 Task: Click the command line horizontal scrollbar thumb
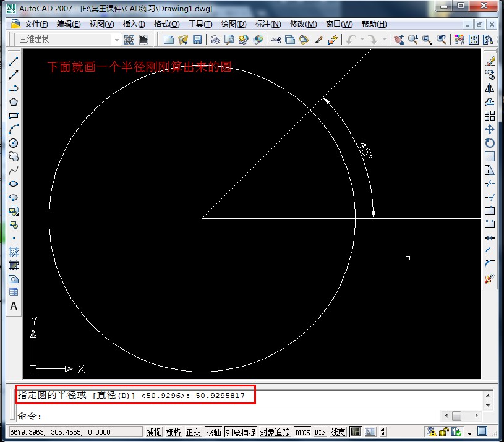(x=456, y=415)
